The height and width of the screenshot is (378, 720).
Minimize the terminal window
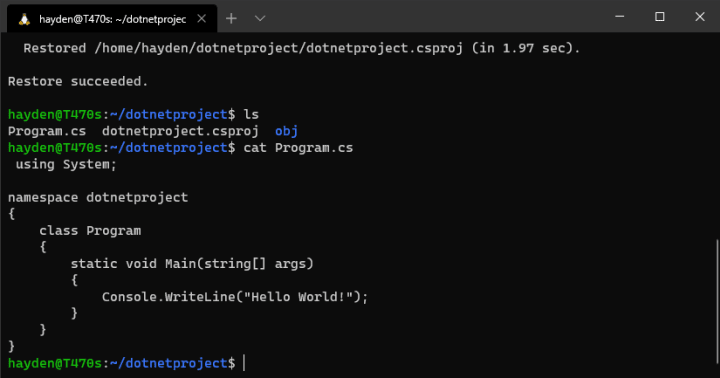(x=619, y=17)
